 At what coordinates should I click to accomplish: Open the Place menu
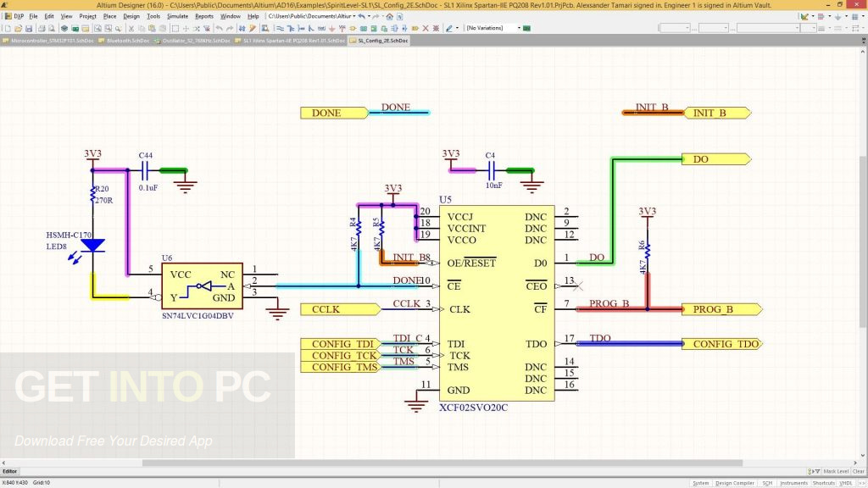109,16
